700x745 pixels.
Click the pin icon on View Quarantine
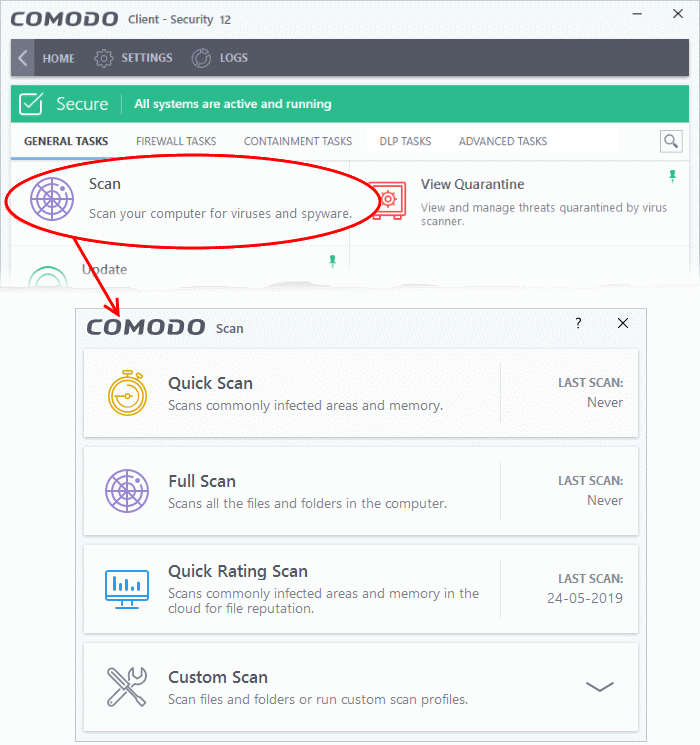tap(672, 176)
